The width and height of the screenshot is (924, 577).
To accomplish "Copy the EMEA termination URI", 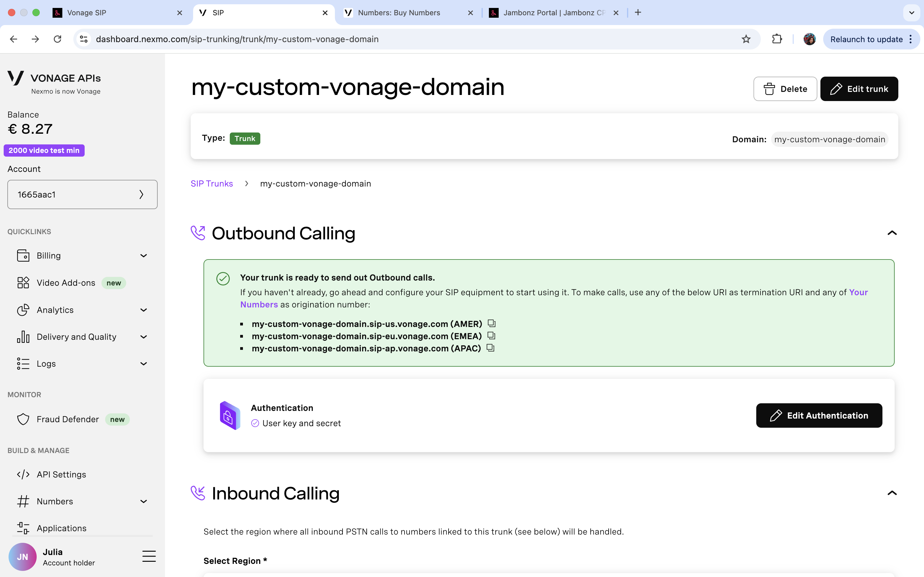I will [x=491, y=336].
